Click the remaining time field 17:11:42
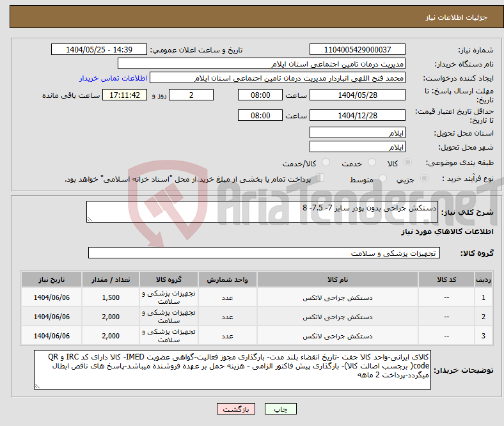The image size is (504, 426). point(125,95)
